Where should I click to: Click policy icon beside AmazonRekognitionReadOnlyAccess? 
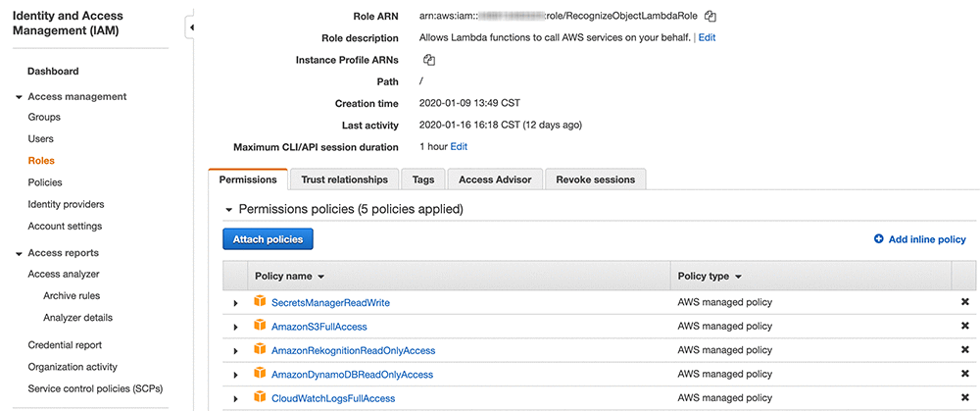coord(260,350)
